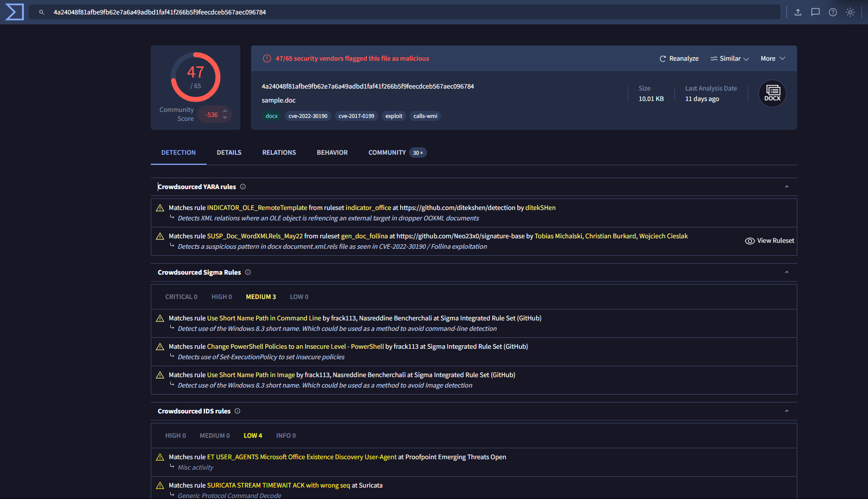Click warning icon for Change PowerShell Policies rule
Viewport: 868px width, 499px height.
[x=160, y=347]
